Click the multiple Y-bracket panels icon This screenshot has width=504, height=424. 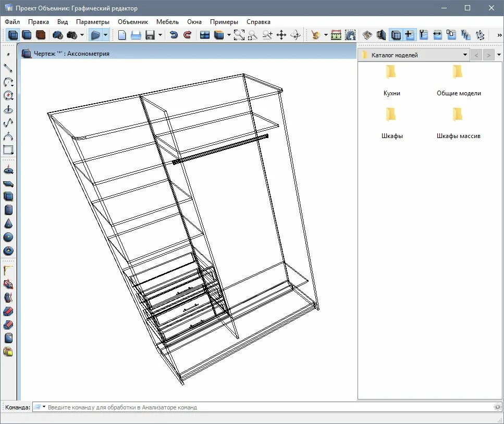[465, 35]
